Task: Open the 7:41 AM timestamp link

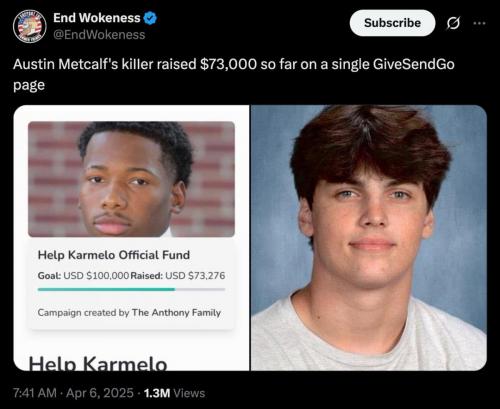Action: pos(35,393)
